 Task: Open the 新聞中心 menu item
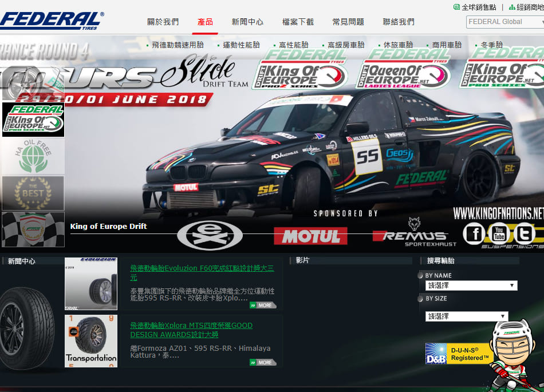247,22
